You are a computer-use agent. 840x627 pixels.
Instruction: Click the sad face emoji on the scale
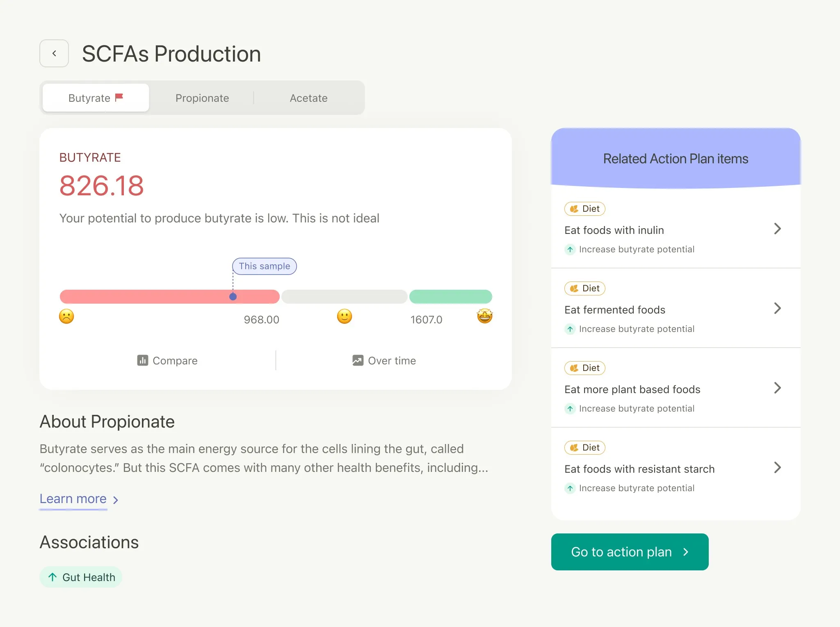click(67, 316)
